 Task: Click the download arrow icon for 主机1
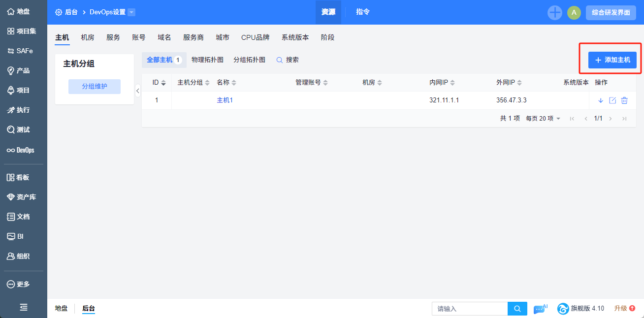point(601,100)
